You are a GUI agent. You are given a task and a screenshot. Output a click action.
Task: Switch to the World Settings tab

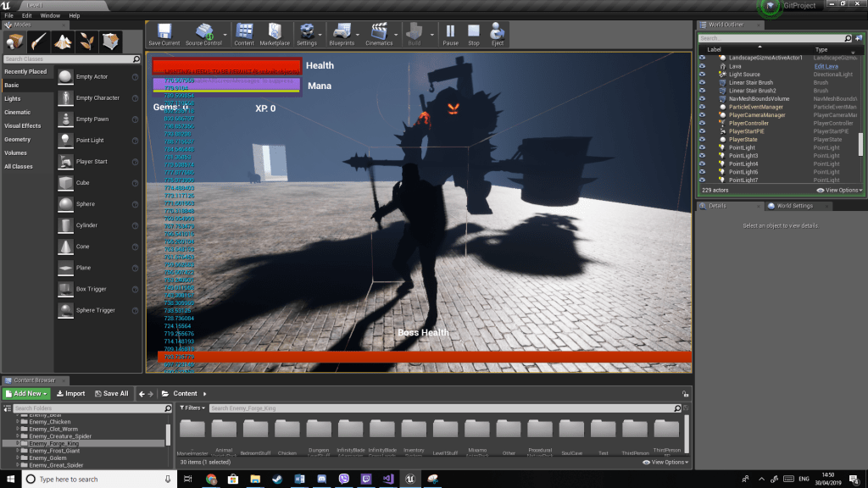click(x=794, y=206)
